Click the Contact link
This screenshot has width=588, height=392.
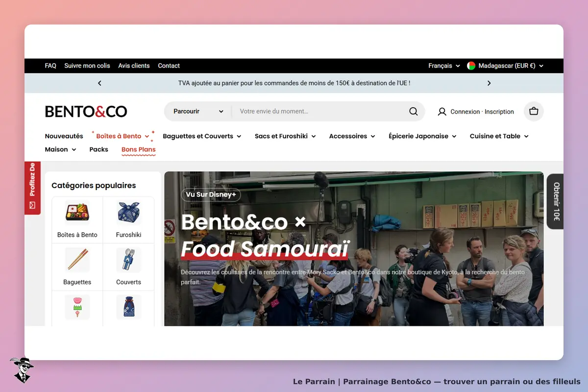169,66
